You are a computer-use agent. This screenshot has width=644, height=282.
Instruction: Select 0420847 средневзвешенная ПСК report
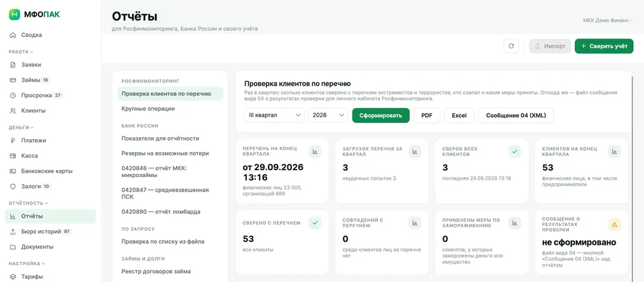tap(170, 194)
